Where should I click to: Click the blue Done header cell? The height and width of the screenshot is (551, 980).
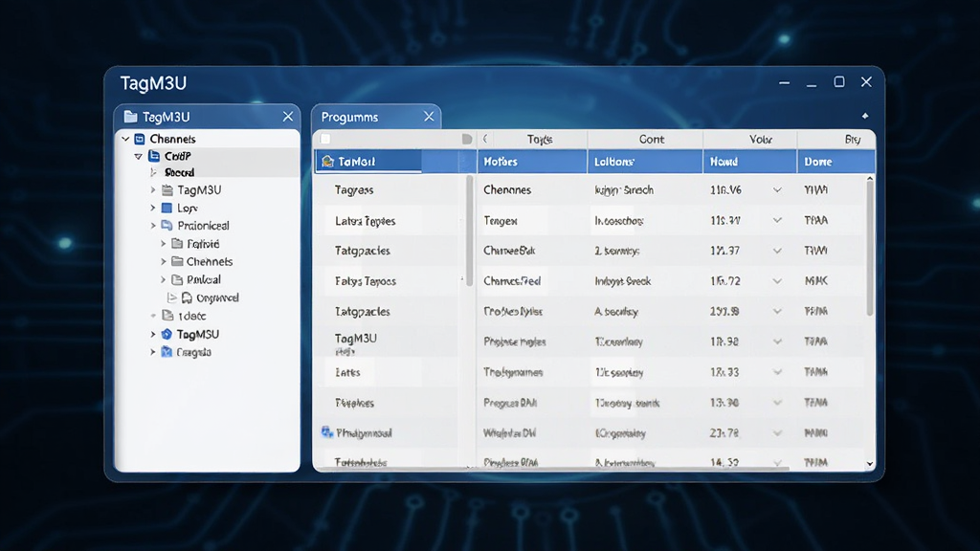(x=835, y=161)
